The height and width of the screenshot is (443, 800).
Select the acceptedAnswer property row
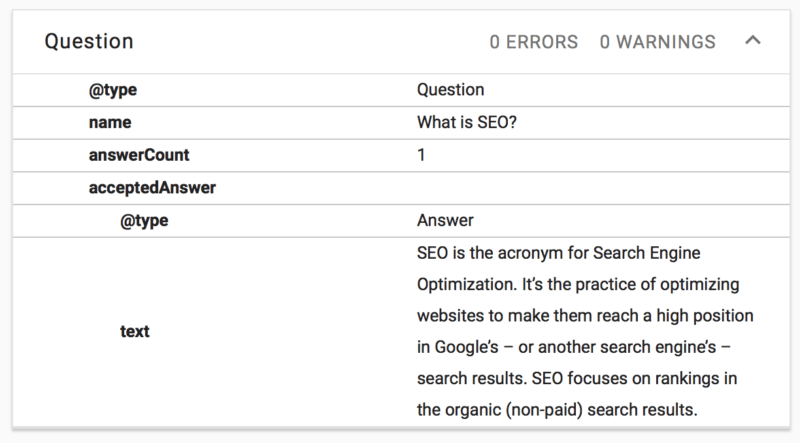pos(401,188)
